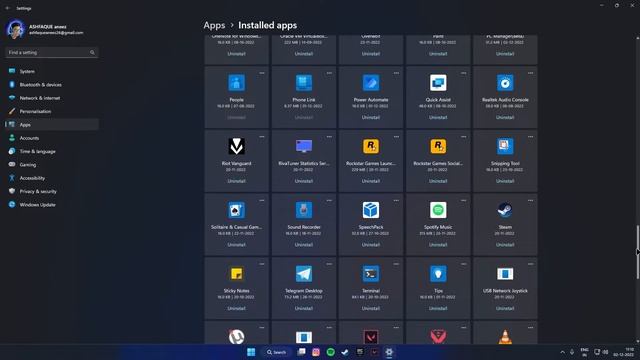This screenshot has height=360, width=640.
Task: Click the settings back arrow
Action: (x=8, y=8)
